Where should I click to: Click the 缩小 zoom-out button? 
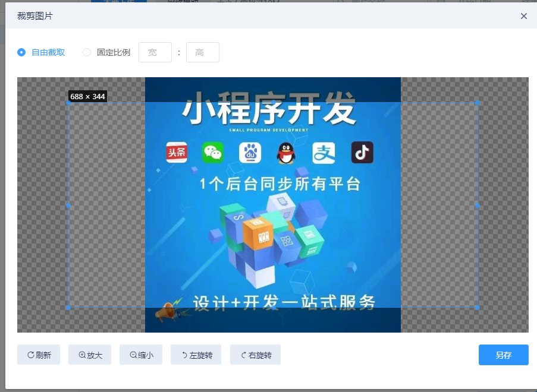point(141,355)
